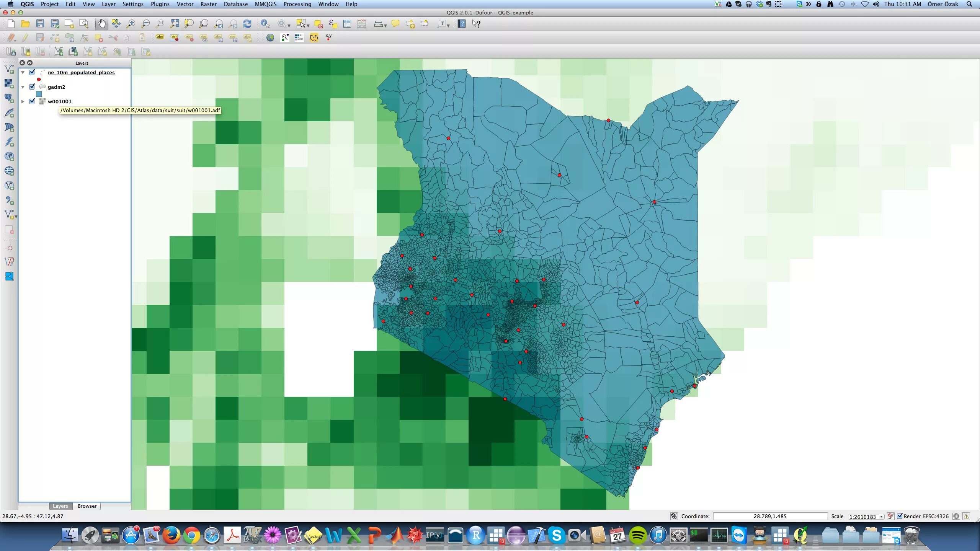This screenshot has width=980, height=551.
Task: Select the Pan Map hand tool
Action: (102, 24)
